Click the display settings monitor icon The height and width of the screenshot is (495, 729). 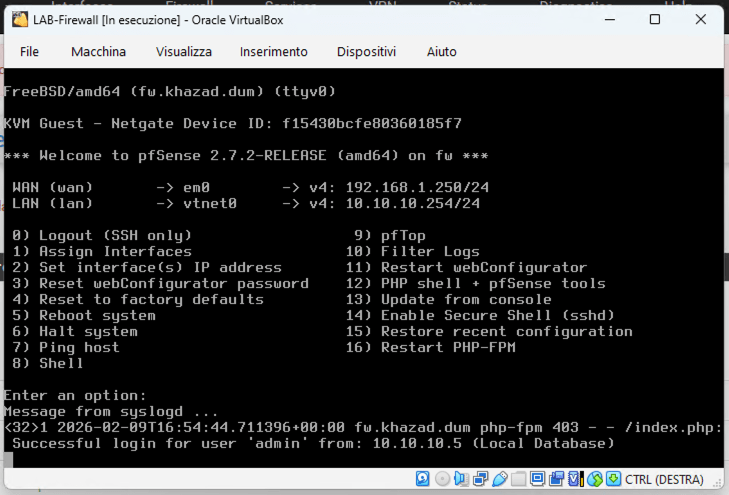[537, 479]
